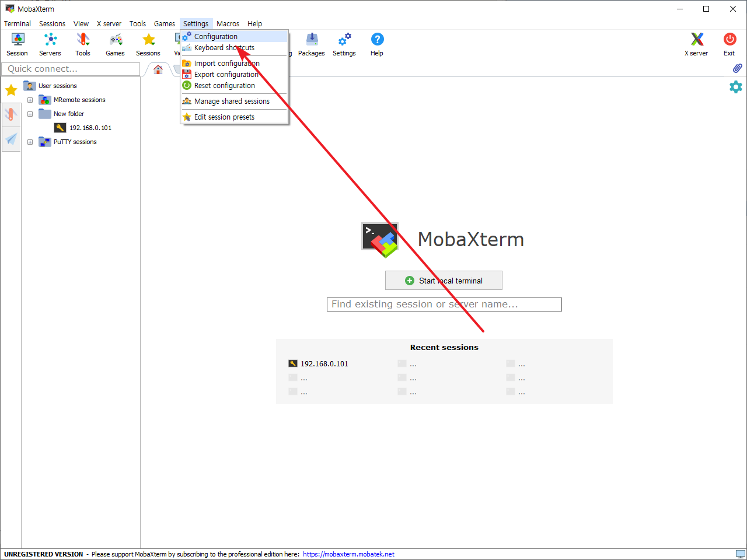Open the Macros menu
This screenshot has width=747, height=560.
pos(228,24)
